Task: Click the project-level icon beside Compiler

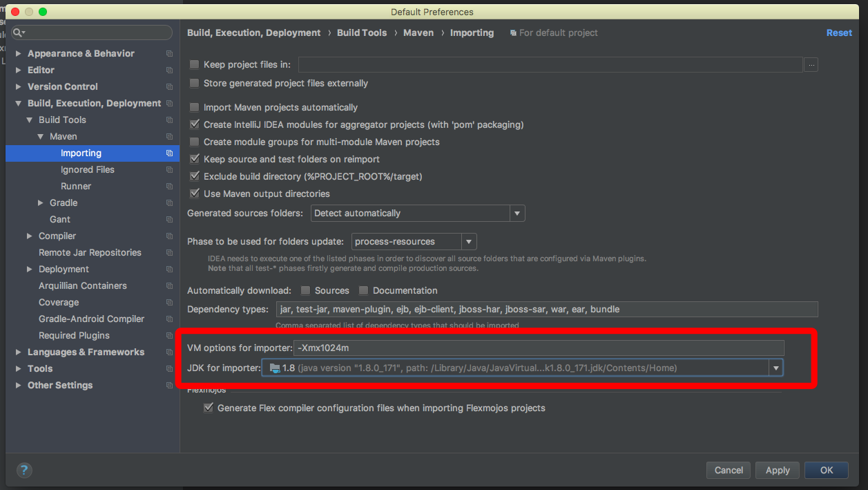Action: coord(169,236)
